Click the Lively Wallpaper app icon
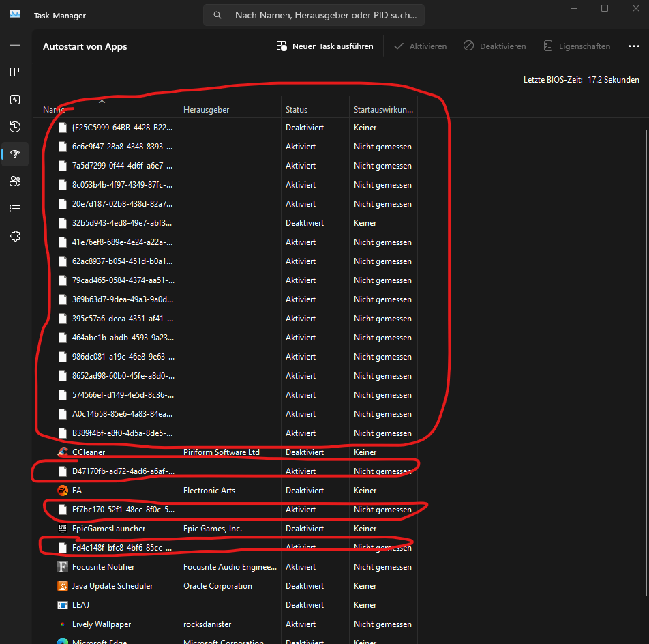The width and height of the screenshot is (649, 644). point(61,624)
